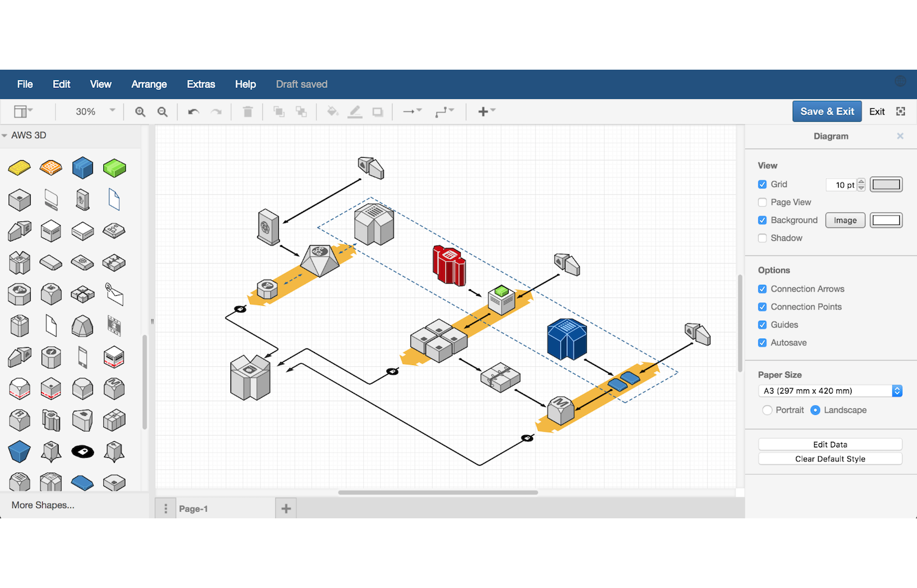The height and width of the screenshot is (588, 917).
Task: Collapse the AWS 3D shapes section
Action: coord(6,135)
